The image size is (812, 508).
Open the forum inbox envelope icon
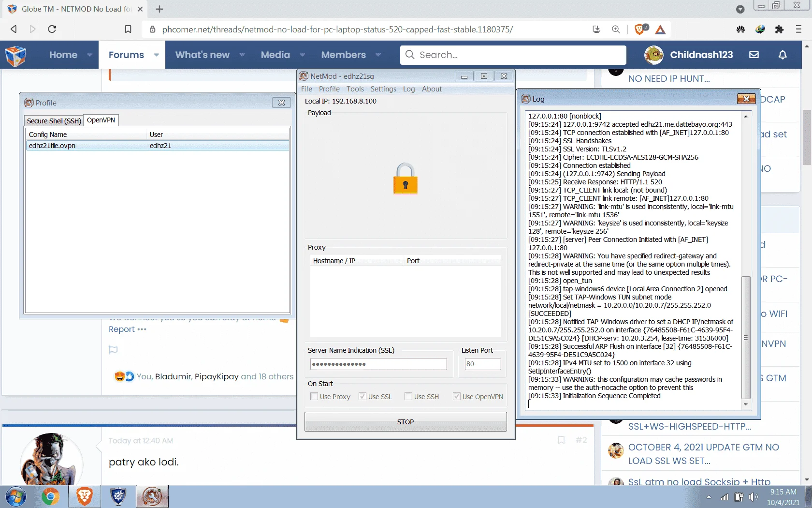click(754, 55)
